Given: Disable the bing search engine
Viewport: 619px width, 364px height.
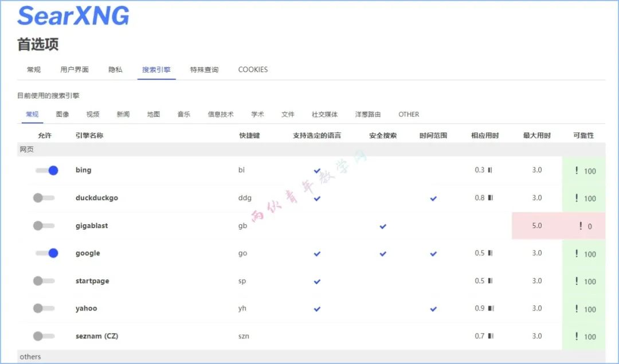Looking at the screenshot, I should click(x=46, y=170).
